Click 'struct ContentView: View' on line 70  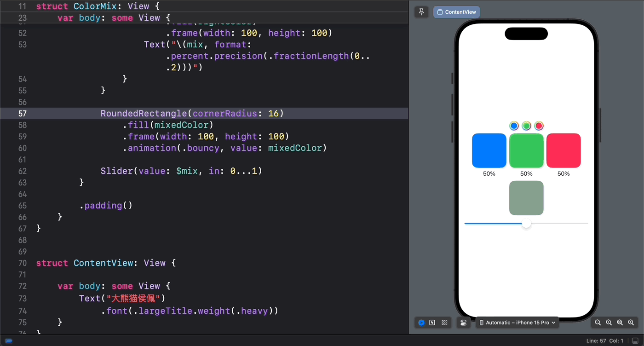pyautogui.click(x=106, y=263)
